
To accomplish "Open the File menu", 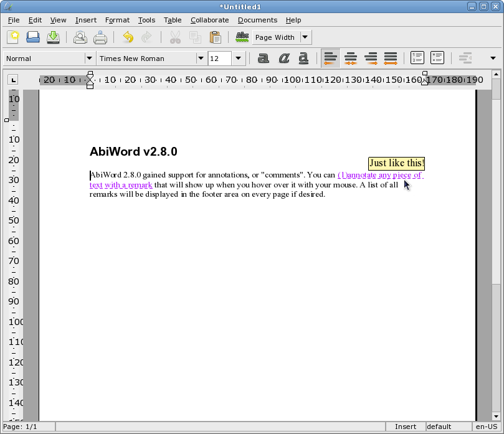I will point(14,20).
